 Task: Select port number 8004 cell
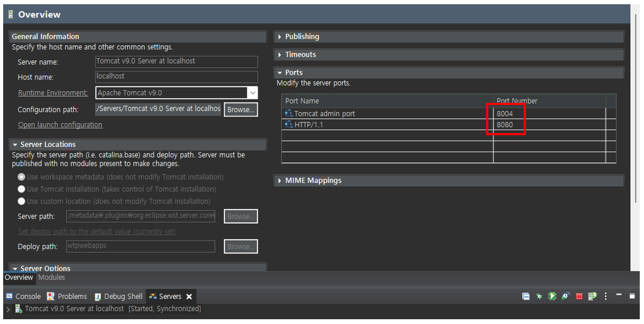click(549, 113)
